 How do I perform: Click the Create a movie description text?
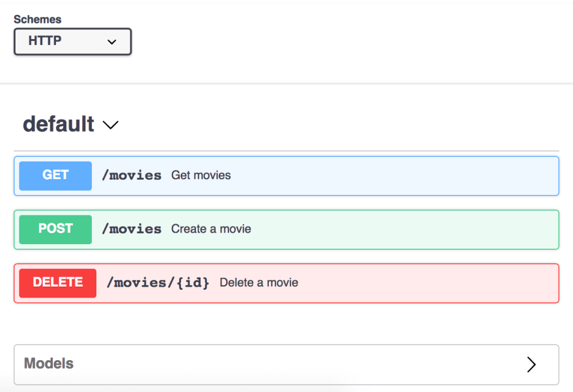(211, 229)
